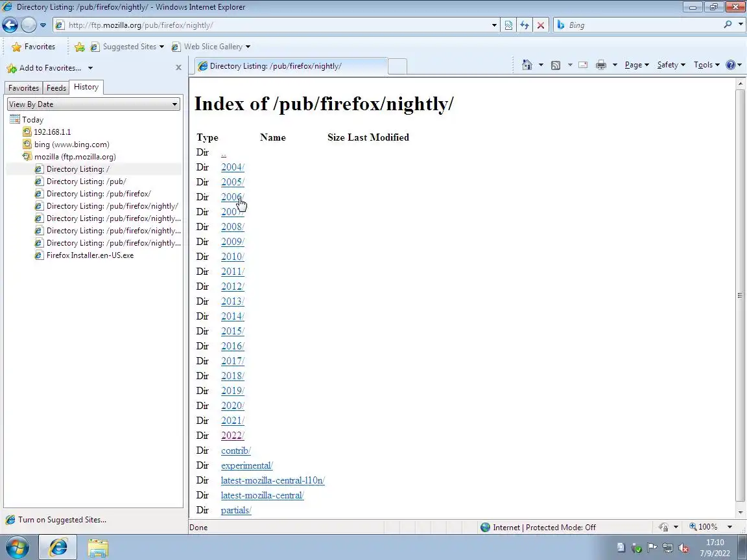Open history item Firefox Installer.en-US.exe

(84, 255)
